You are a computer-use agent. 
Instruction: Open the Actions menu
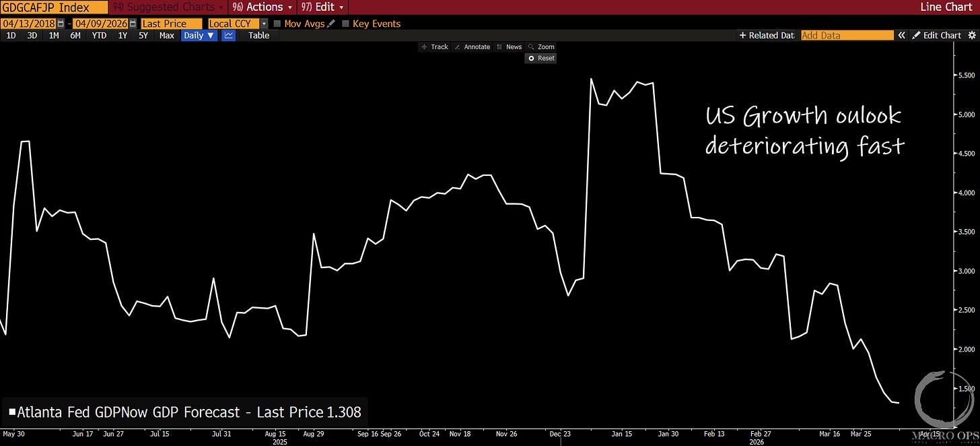click(x=262, y=7)
